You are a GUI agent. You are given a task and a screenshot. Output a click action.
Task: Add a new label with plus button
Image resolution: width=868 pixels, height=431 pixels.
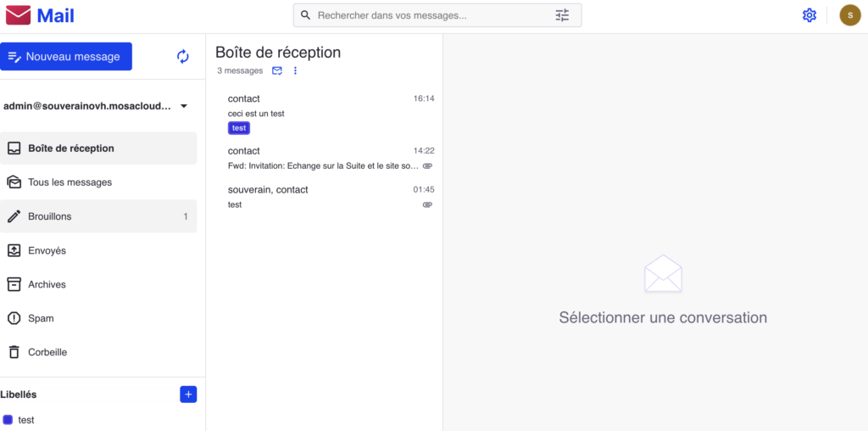pyautogui.click(x=188, y=395)
